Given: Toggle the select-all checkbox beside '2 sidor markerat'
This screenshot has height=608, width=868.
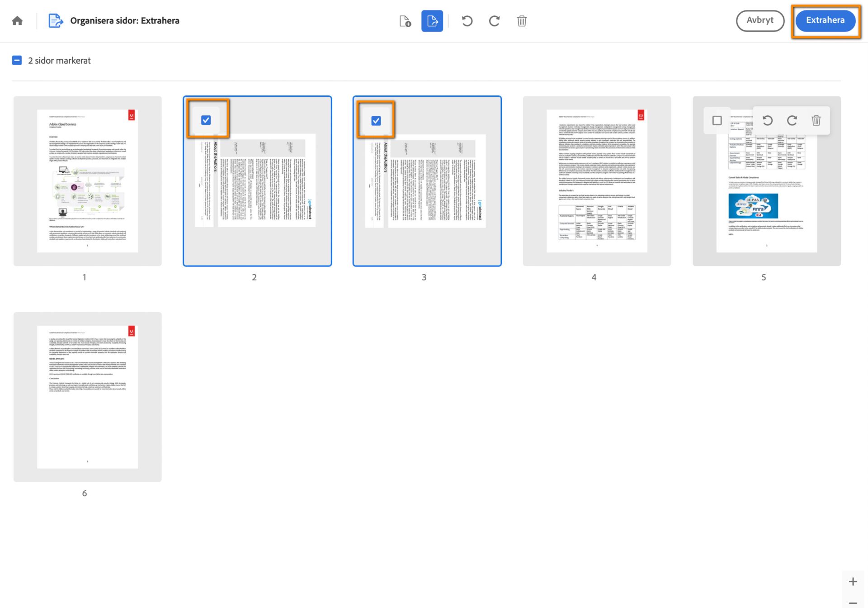Looking at the screenshot, I should [x=17, y=60].
